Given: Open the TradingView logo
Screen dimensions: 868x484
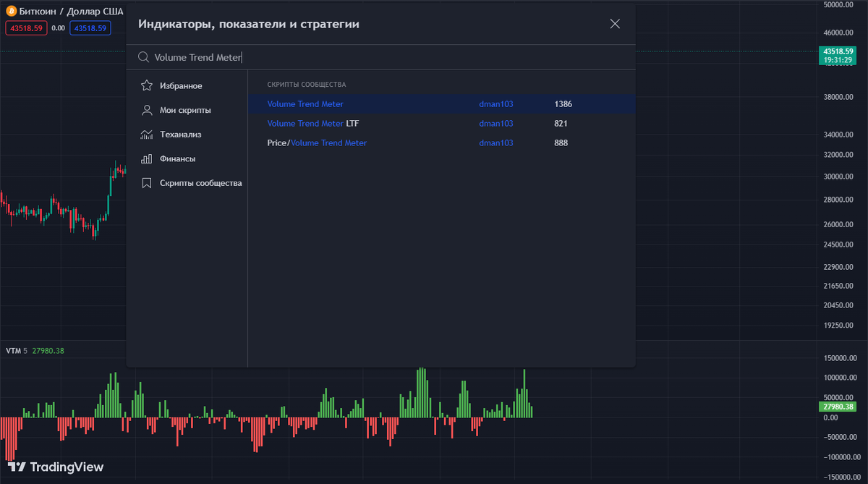Looking at the screenshot, I should [x=56, y=467].
